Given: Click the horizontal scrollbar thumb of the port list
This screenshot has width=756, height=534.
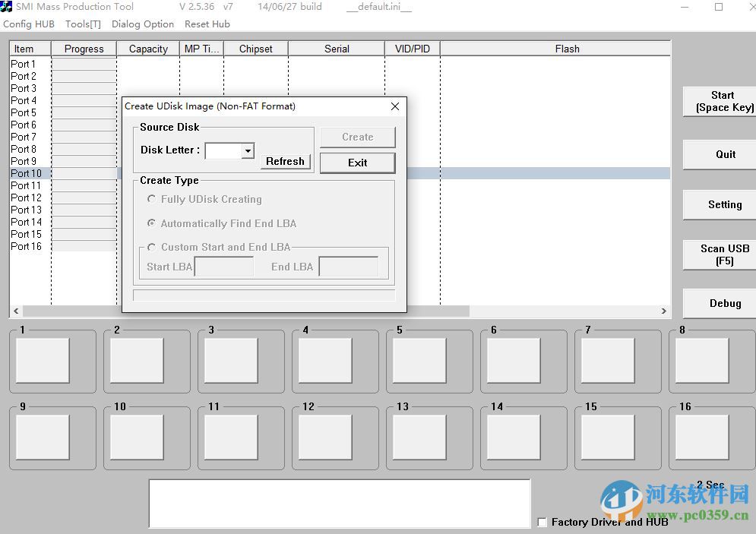Looking at the screenshot, I should pos(246,311).
